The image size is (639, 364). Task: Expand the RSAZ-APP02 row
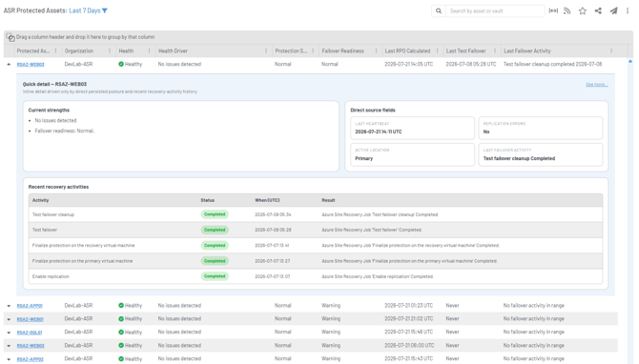tap(9, 359)
